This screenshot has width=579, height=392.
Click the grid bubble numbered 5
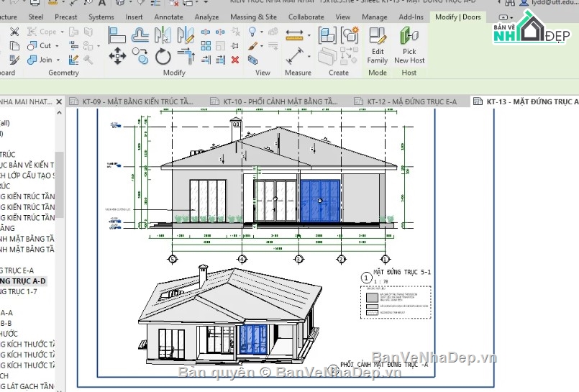173,259
